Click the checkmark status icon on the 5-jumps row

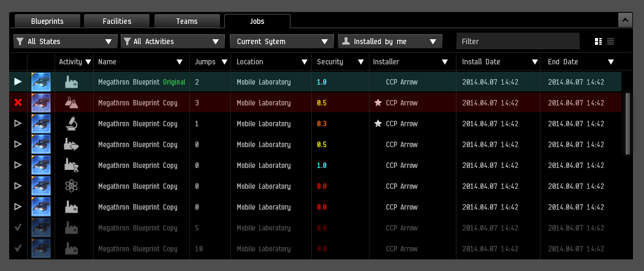18,228
